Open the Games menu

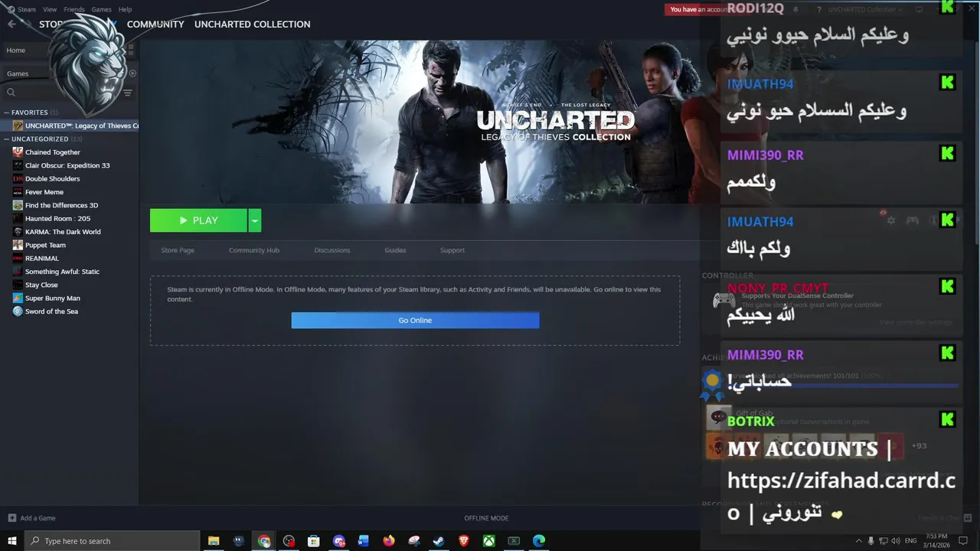(101, 9)
